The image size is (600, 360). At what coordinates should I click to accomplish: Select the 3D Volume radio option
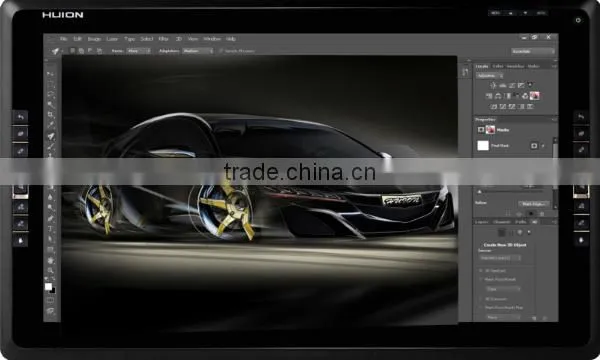pyautogui.click(x=481, y=299)
